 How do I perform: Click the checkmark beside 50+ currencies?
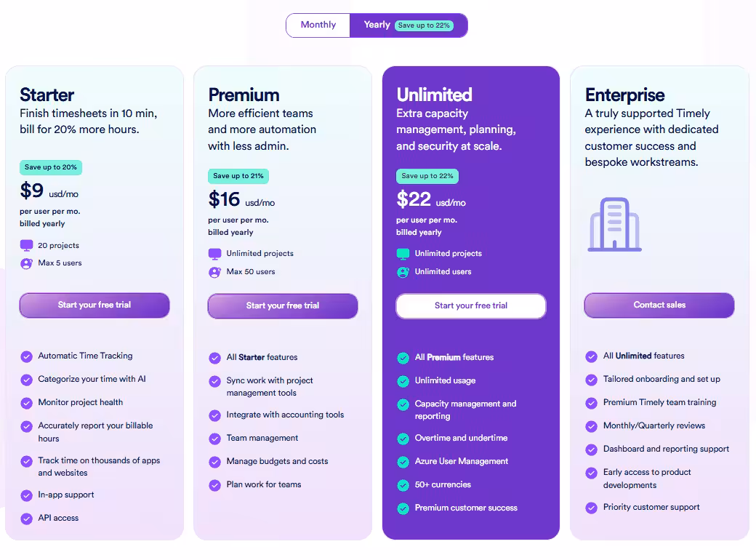(x=403, y=484)
